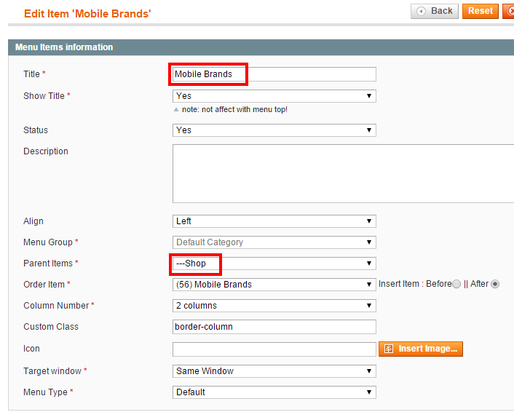Click the Title field containing Mobile Brands

pos(274,74)
